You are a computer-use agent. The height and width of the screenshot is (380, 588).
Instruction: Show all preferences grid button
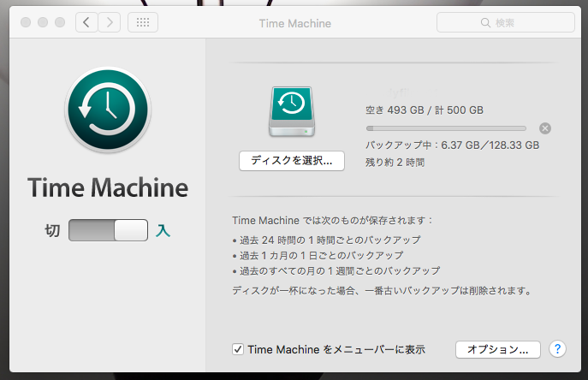[143, 22]
